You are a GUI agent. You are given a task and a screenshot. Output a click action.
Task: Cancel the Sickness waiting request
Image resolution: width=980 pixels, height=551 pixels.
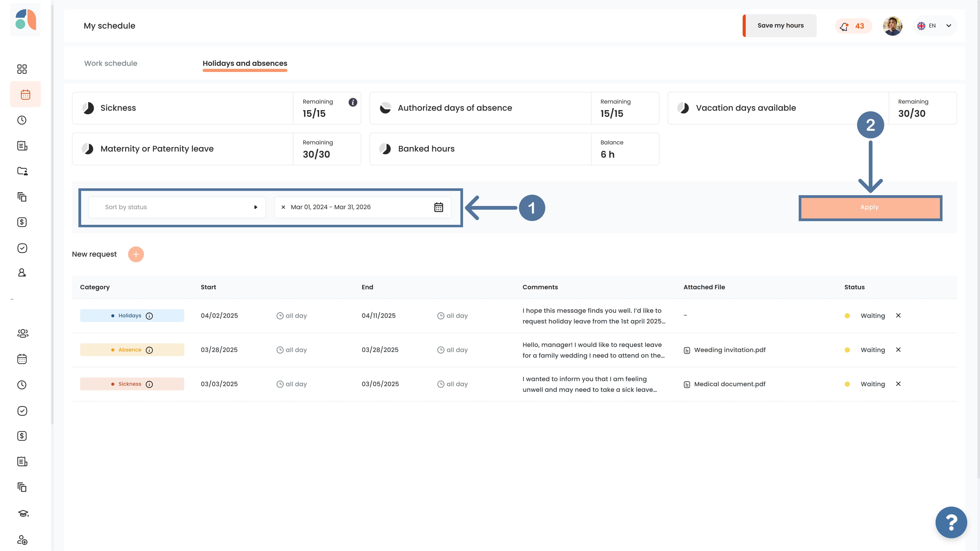(898, 384)
